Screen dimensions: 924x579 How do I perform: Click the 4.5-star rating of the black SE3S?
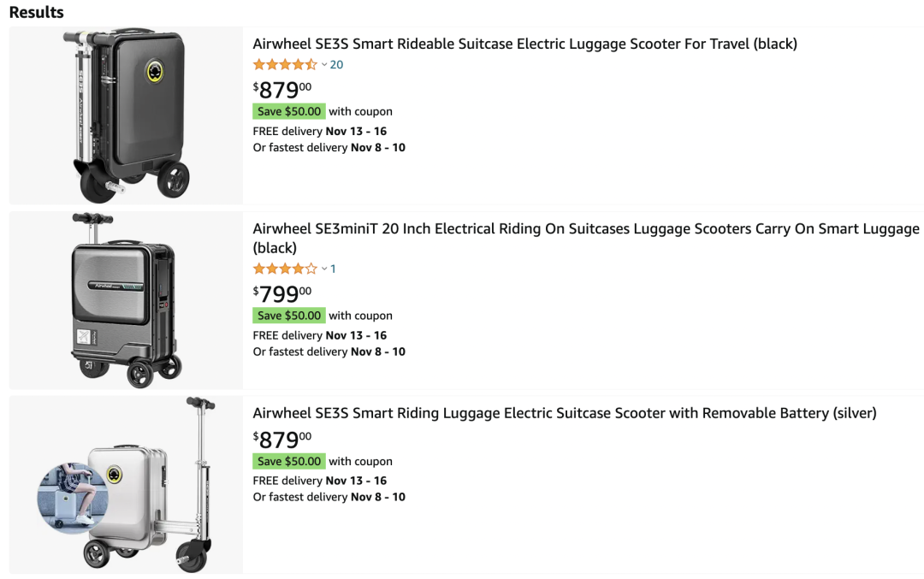tap(285, 65)
